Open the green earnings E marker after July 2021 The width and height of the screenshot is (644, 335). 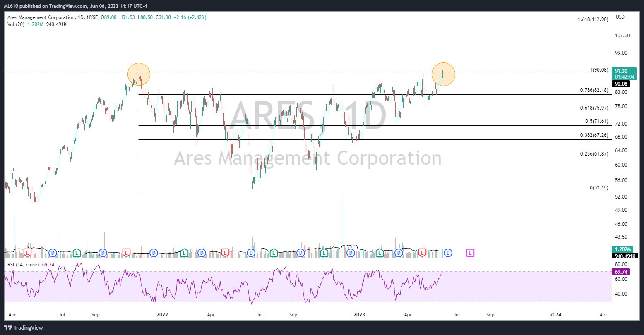[77, 252]
